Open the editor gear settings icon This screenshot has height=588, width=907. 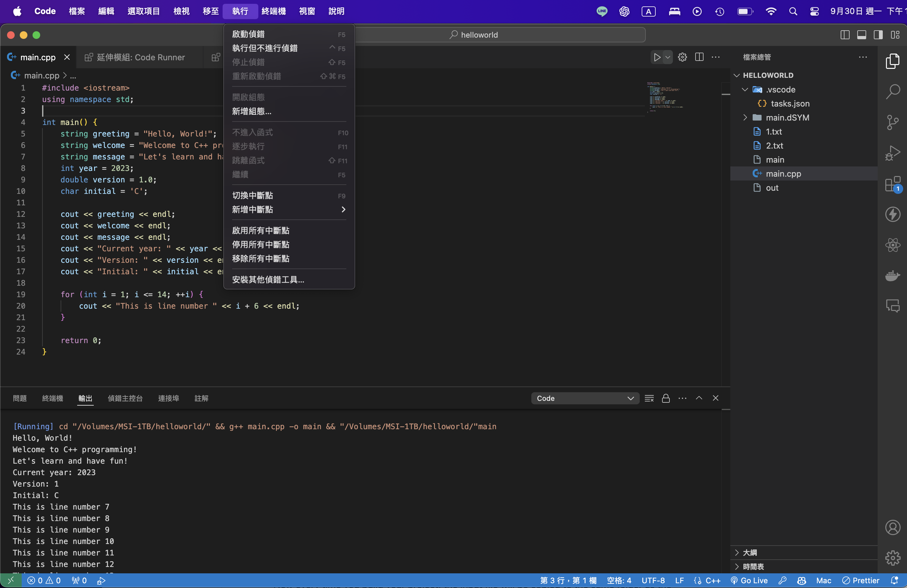tap(682, 57)
